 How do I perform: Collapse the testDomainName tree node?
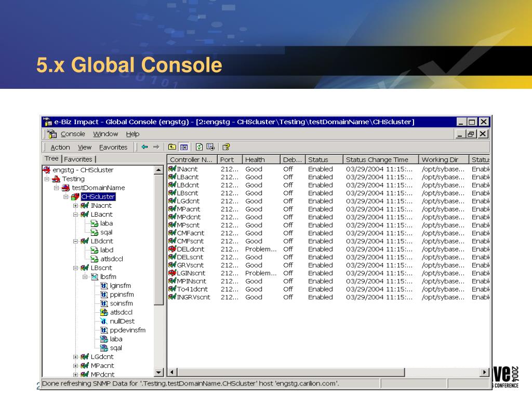(x=56, y=188)
